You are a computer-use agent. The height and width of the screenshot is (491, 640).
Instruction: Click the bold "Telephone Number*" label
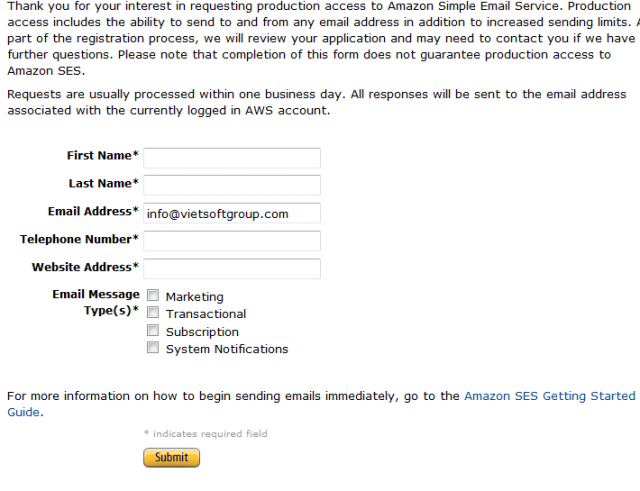tap(79, 240)
